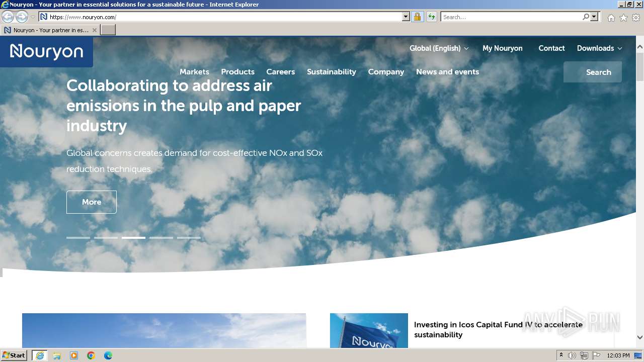Click the site Search button
Image resolution: width=644 pixels, height=362 pixels.
pos(593,72)
